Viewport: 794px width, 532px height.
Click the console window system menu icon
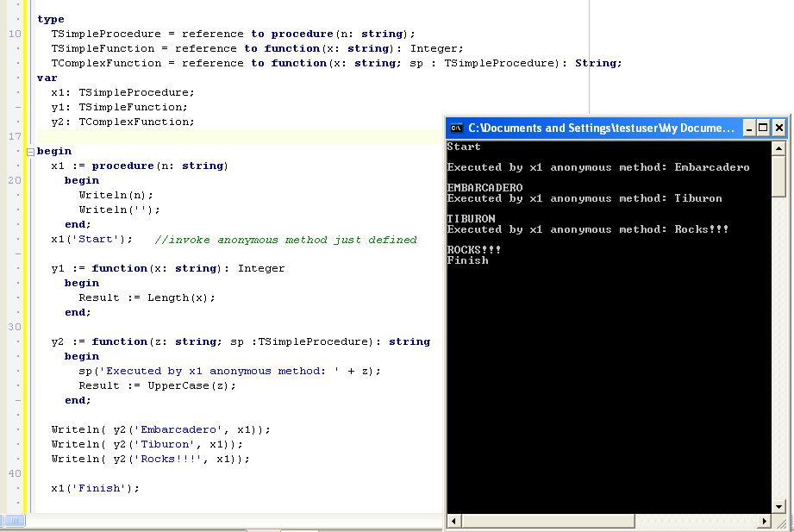[x=457, y=128]
